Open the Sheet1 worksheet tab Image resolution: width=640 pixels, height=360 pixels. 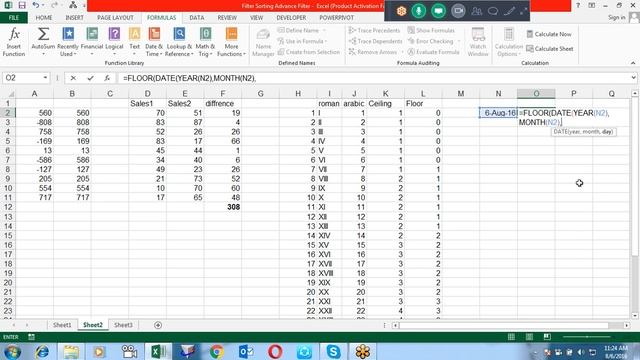point(62,325)
